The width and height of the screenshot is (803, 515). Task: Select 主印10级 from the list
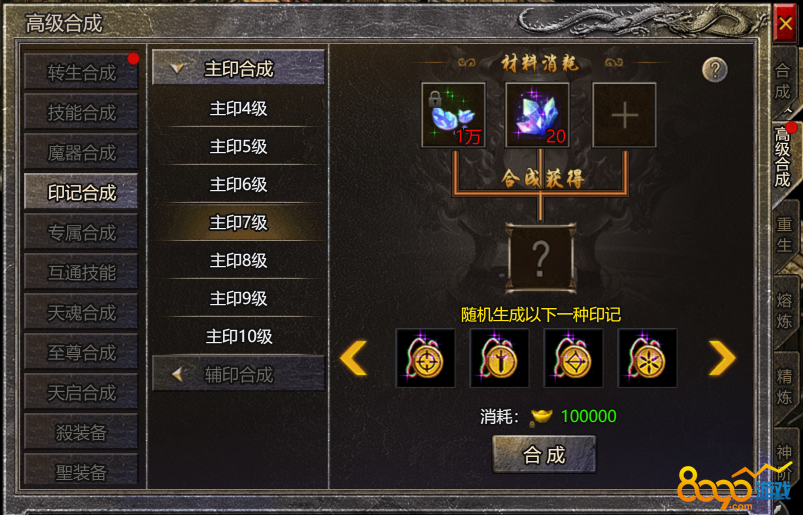[x=239, y=336]
